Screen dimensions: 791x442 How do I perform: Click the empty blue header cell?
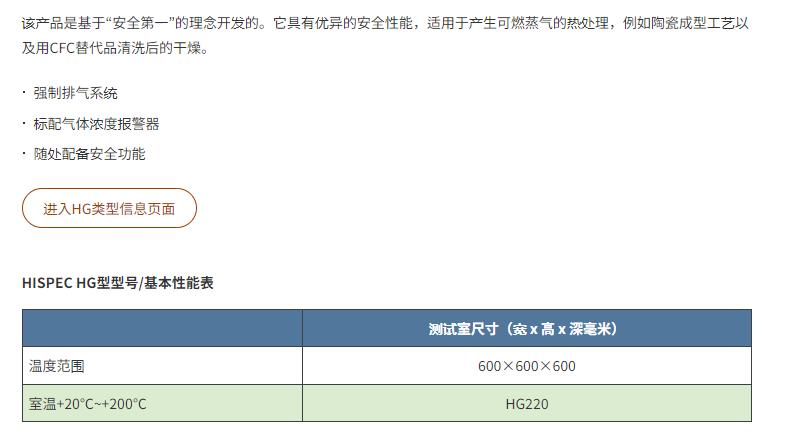[x=162, y=328]
